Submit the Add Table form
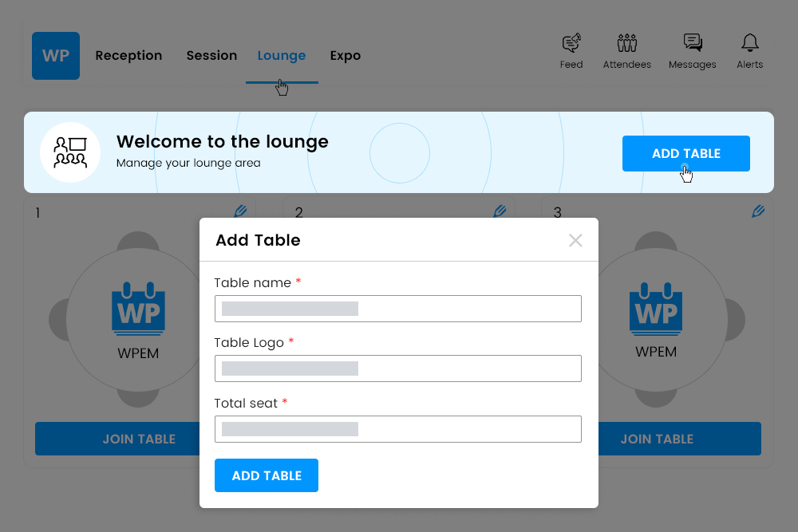 [x=267, y=475]
